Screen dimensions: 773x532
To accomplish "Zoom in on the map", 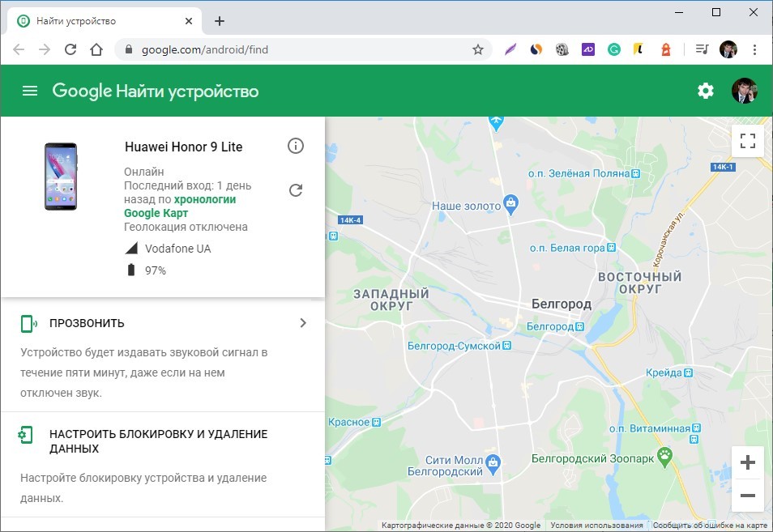I will click(748, 462).
